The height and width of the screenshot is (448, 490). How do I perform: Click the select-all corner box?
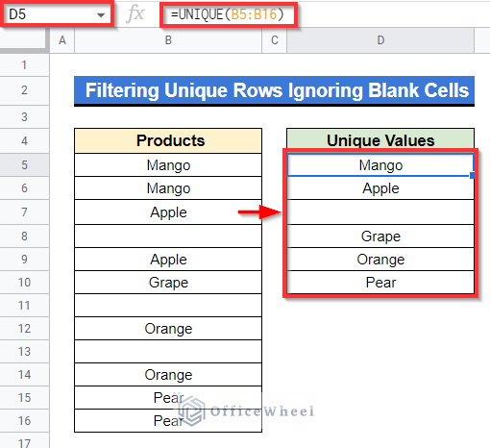pos(25,40)
